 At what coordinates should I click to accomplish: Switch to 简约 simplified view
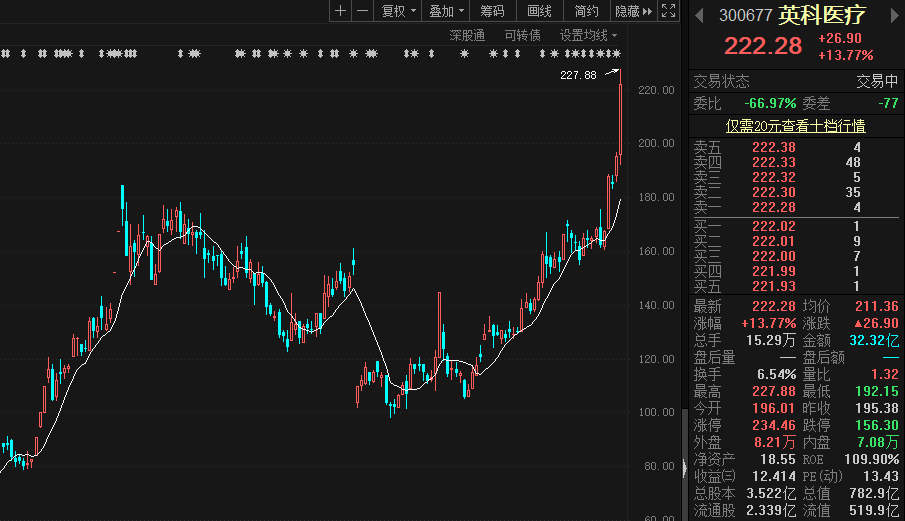click(587, 11)
